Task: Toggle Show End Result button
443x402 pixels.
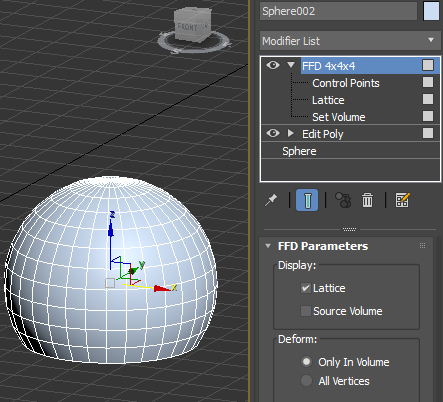Action: (307, 200)
